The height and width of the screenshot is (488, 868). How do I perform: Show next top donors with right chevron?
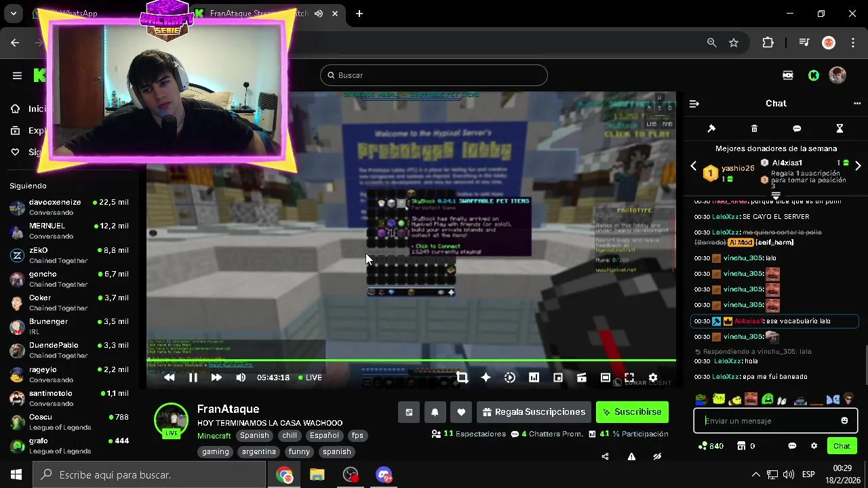coord(858,165)
